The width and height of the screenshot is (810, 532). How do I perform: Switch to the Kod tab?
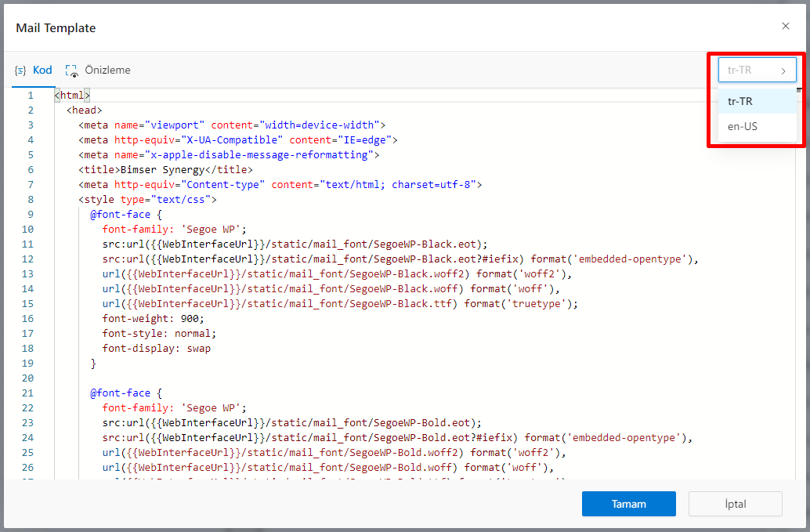point(42,71)
